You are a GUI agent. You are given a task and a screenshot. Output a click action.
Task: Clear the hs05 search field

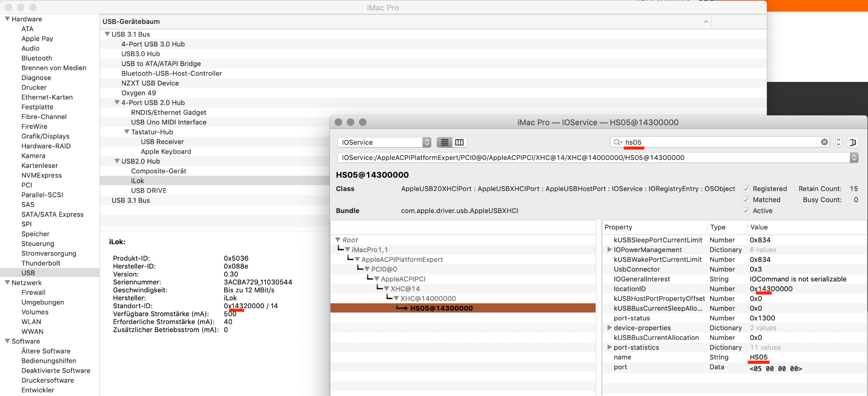click(824, 142)
